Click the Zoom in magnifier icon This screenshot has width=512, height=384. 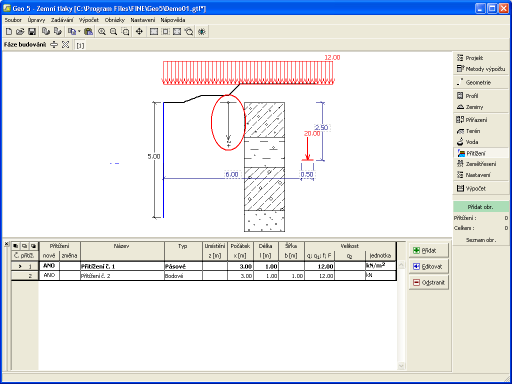tap(102, 32)
